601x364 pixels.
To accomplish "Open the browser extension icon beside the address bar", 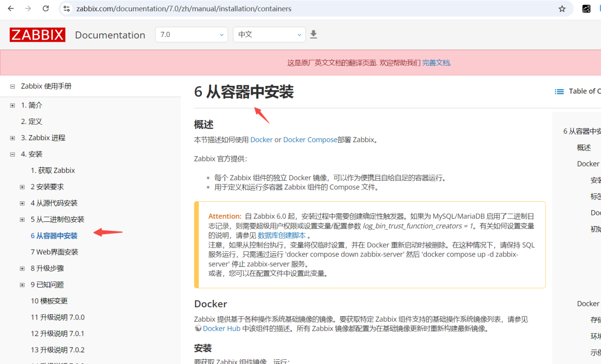I will pyautogui.click(x=586, y=8).
